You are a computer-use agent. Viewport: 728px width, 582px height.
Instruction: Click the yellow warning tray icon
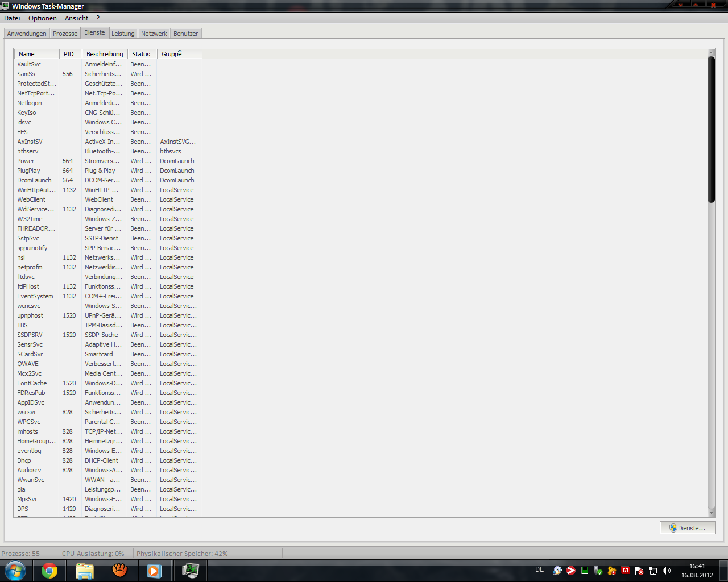click(612, 570)
